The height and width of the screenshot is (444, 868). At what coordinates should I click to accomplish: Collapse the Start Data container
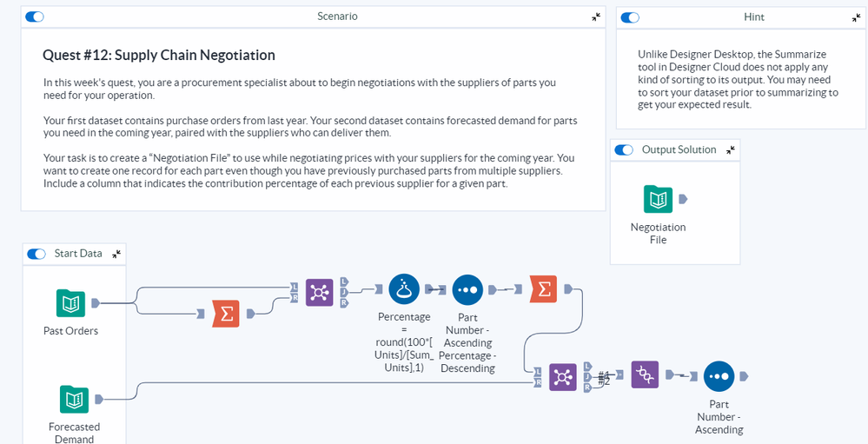116,254
